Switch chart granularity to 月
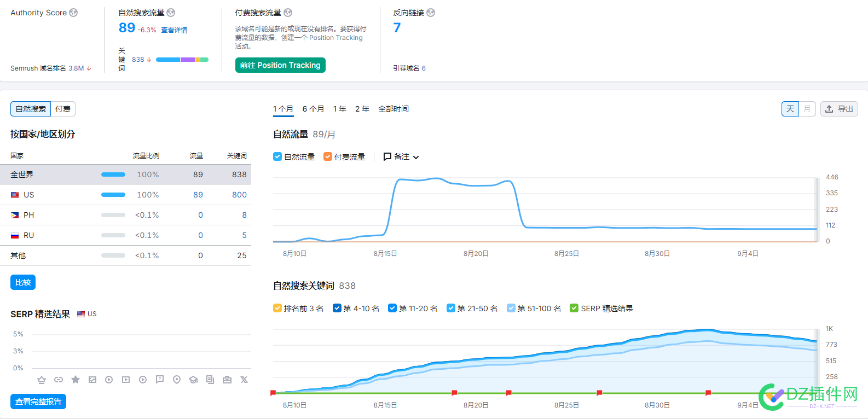 tap(807, 109)
